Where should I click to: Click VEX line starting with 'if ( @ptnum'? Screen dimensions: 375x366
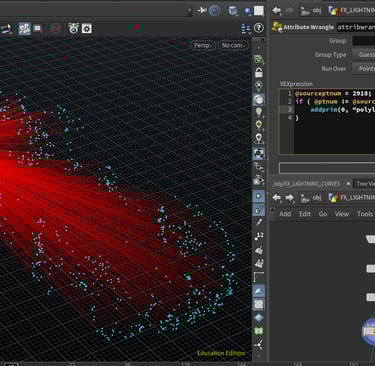[335, 102]
